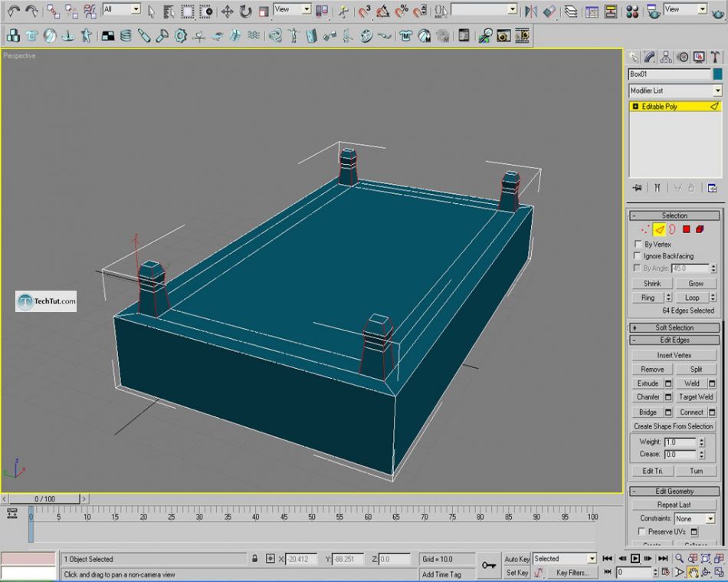The height and width of the screenshot is (582, 728).
Task: Switch to Vertex sub-object level
Action: click(645, 229)
